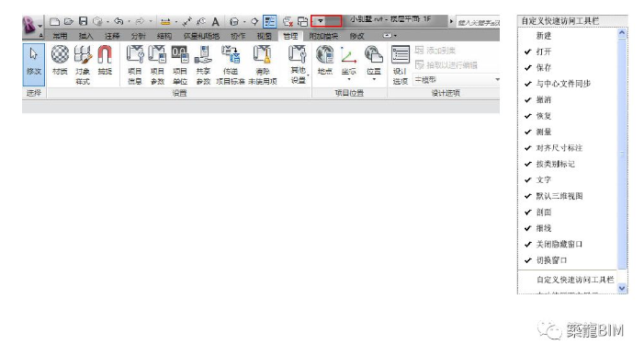Viewport: 644px width, 356px height.
Task: Switch to the 附加模块 ribbon tab
Action: coord(323,36)
